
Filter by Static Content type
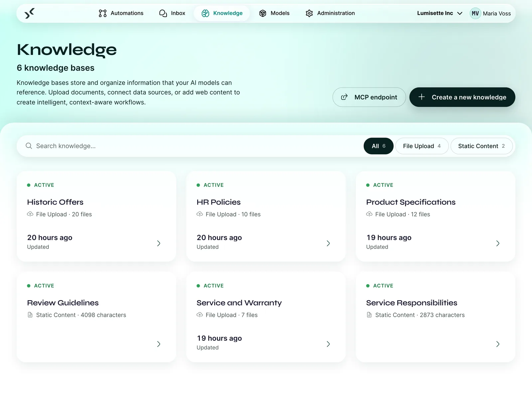(481, 146)
